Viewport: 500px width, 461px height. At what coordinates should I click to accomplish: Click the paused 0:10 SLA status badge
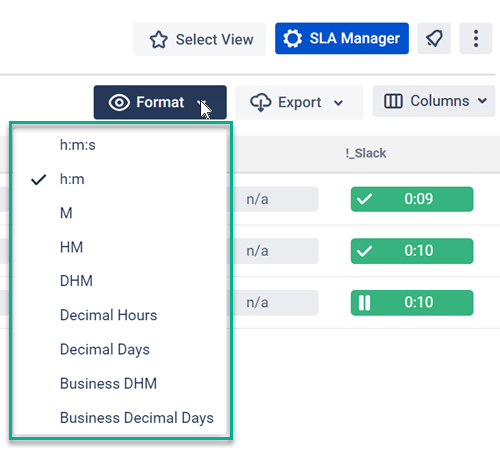pos(412,303)
